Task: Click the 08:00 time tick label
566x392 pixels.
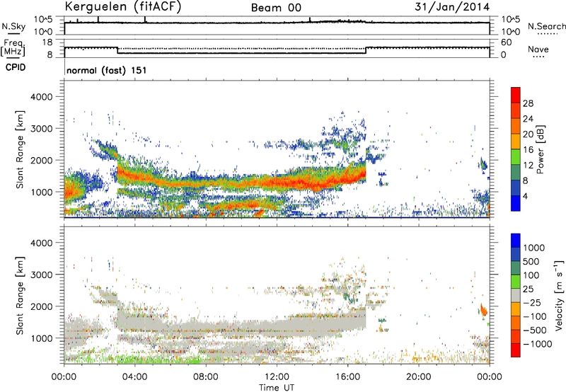Action: 205,377
